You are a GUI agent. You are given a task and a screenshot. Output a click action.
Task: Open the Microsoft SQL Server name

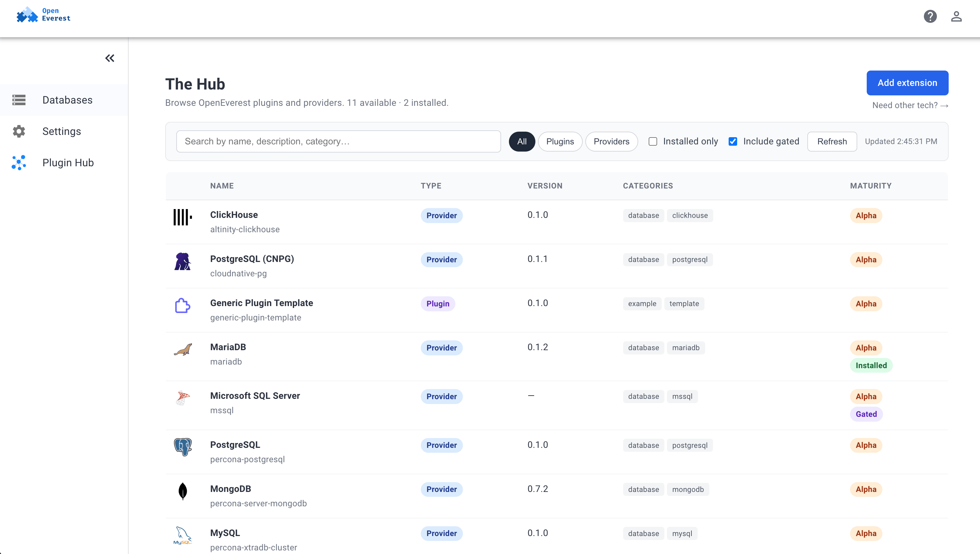(255, 396)
